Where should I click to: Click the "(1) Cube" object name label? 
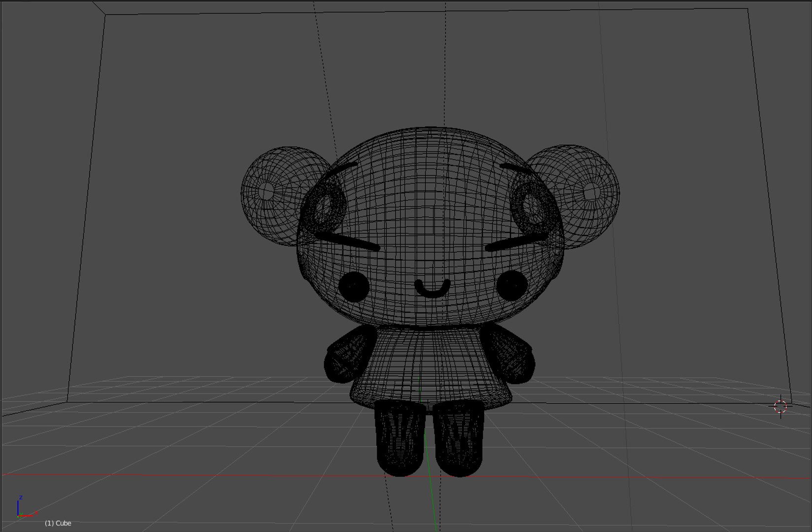coord(58,523)
